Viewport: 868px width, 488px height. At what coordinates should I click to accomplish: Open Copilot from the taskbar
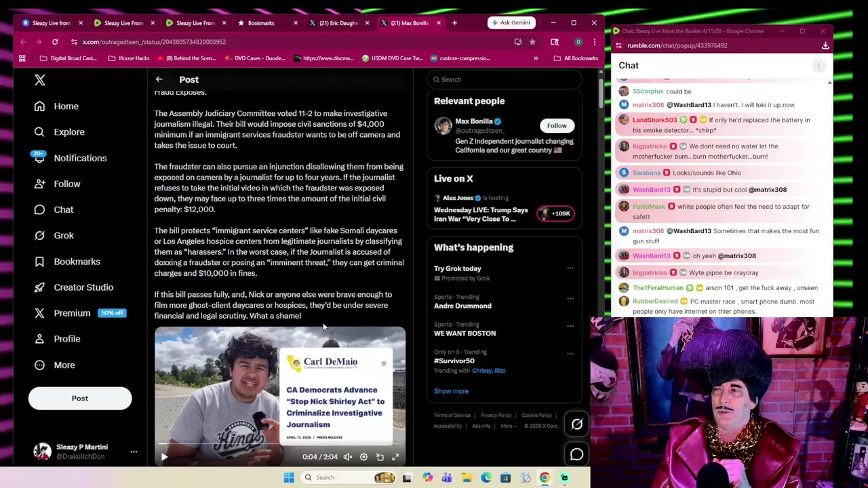(x=427, y=478)
